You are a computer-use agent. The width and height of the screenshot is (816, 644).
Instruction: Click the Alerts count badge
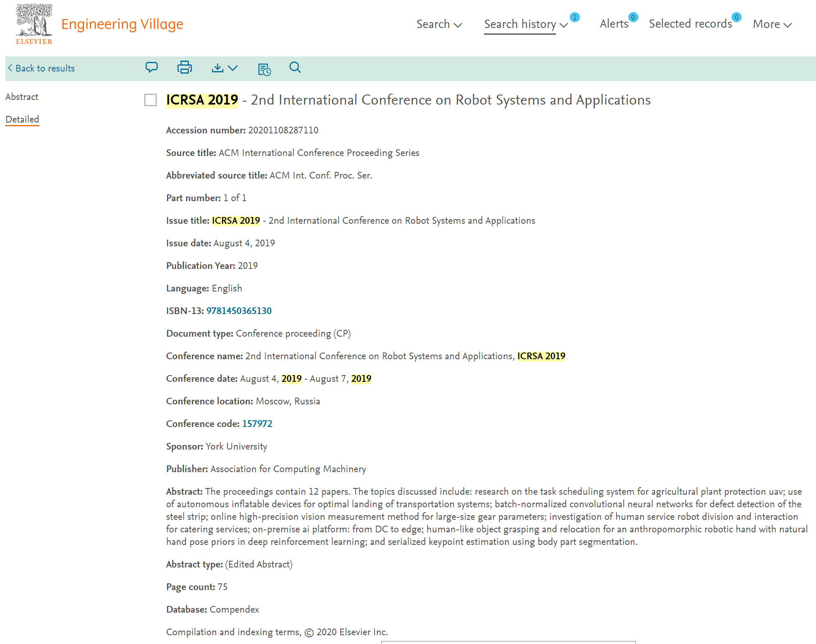[x=633, y=17]
